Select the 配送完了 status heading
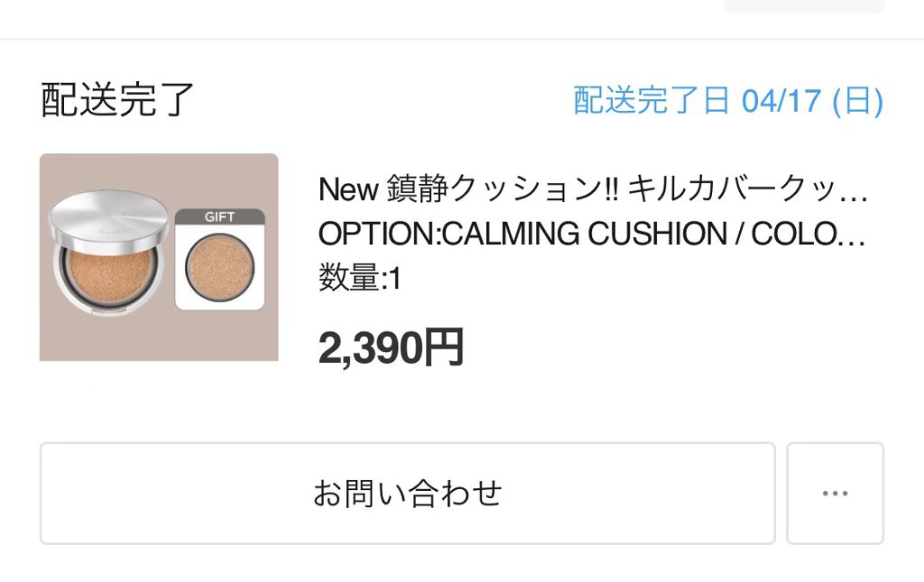Screen dimensions: 924x582 (117, 100)
